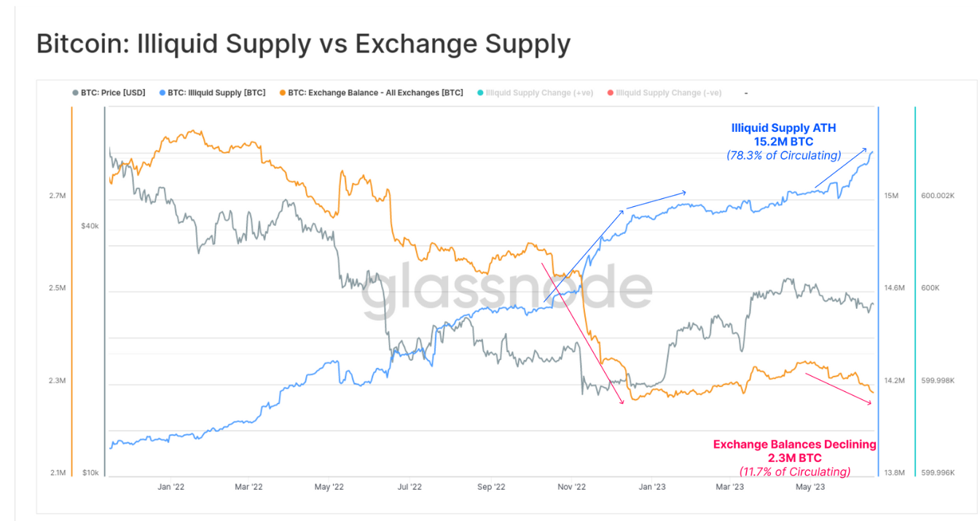Screen dimensions: 980x521
Task: Enable the Illiquid Supply Change (+ve) series
Action: (x=539, y=93)
